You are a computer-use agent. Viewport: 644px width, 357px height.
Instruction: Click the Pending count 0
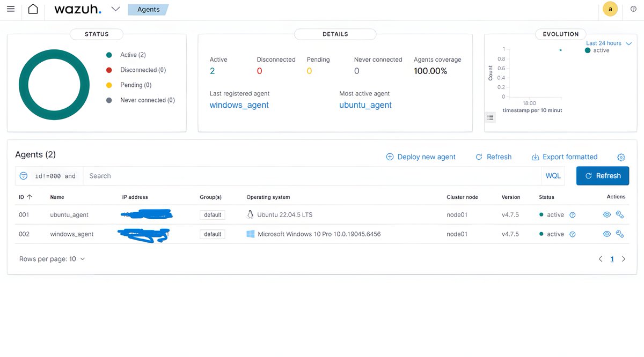(309, 71)
